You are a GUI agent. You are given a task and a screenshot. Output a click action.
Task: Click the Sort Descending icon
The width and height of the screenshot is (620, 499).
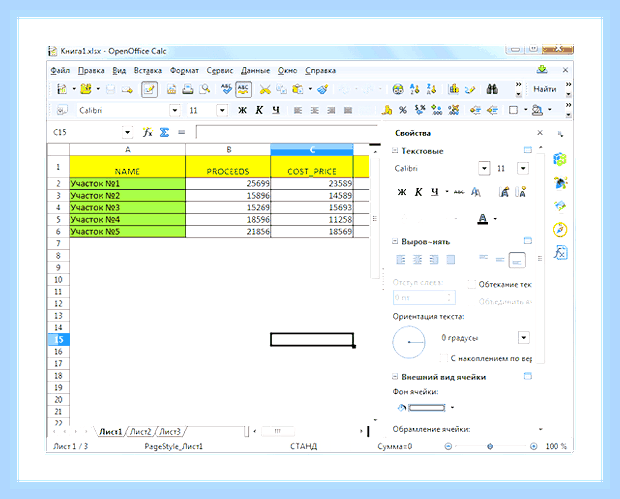[x=431, y=89]
